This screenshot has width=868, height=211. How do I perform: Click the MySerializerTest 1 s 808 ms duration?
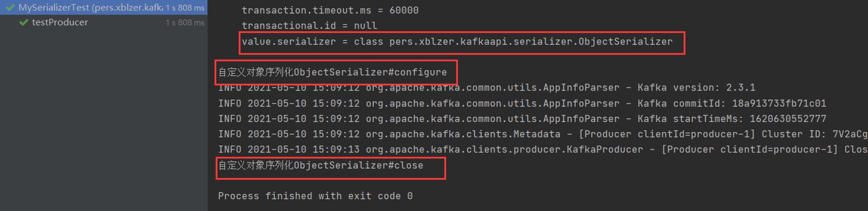pos(185,8)
